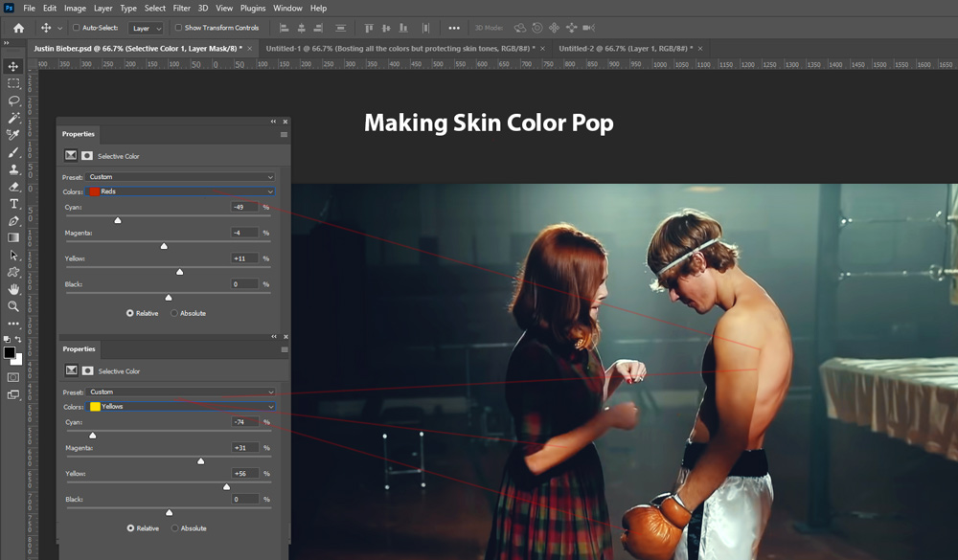Screen dimensions: 958x560
Task: Open the extra tools three-dot button
Action: (13, 323)
